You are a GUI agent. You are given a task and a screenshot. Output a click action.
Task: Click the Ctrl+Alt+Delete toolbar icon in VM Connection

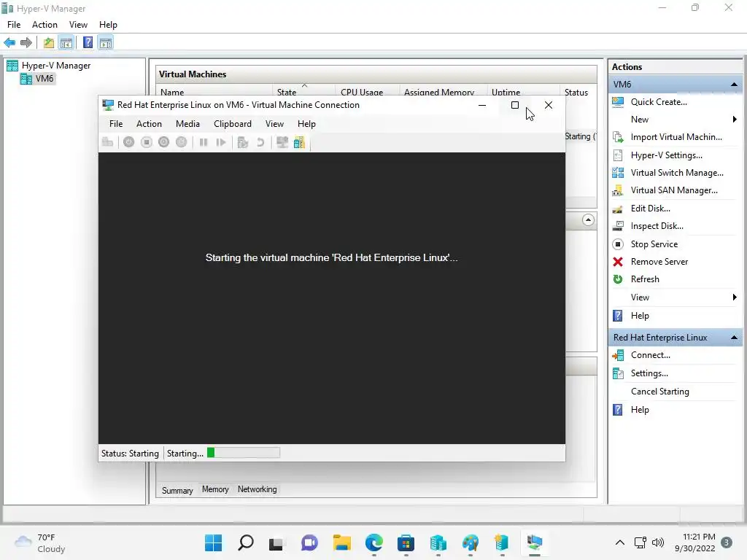click(x=108, y=142)
